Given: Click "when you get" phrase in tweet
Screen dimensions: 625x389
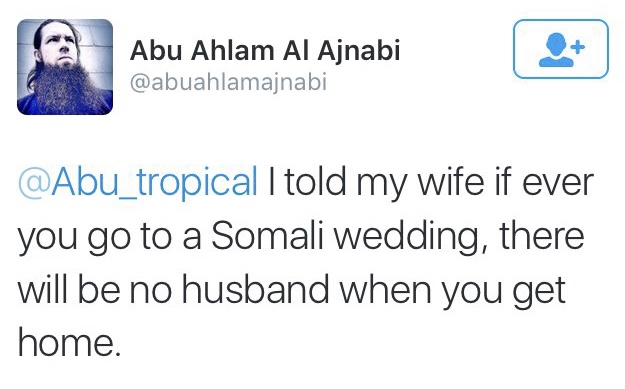Looking at the screenshot, I should 453,291.
